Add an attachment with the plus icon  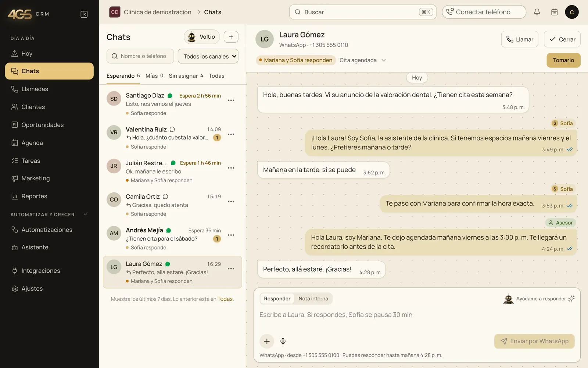267,341
